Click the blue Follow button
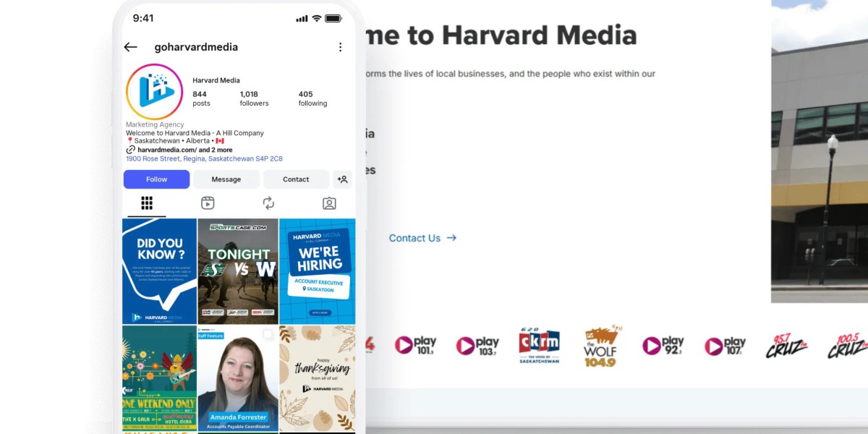 coord(156,179)
